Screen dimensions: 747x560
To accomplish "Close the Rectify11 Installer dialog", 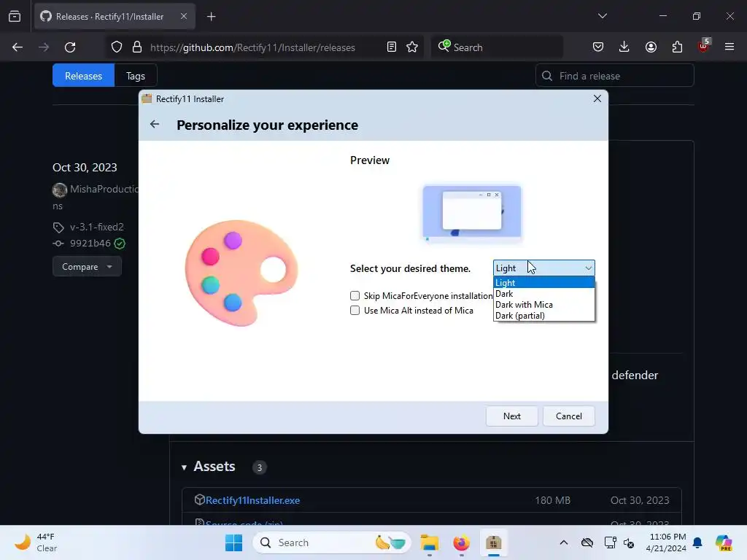I will pos(597,98).
